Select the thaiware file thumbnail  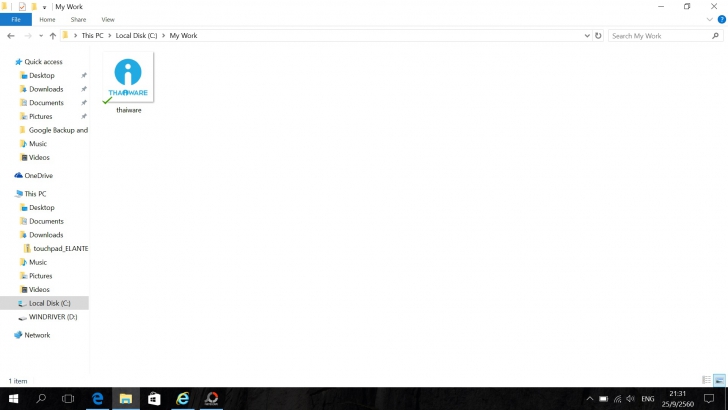[x=128, y=77]
